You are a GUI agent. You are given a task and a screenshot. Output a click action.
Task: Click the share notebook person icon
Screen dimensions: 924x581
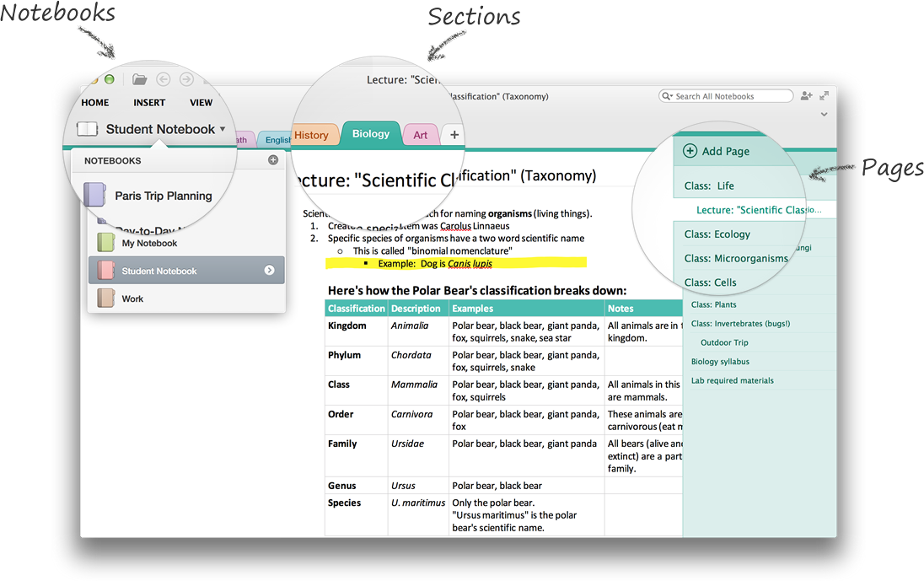click(806, 96)
